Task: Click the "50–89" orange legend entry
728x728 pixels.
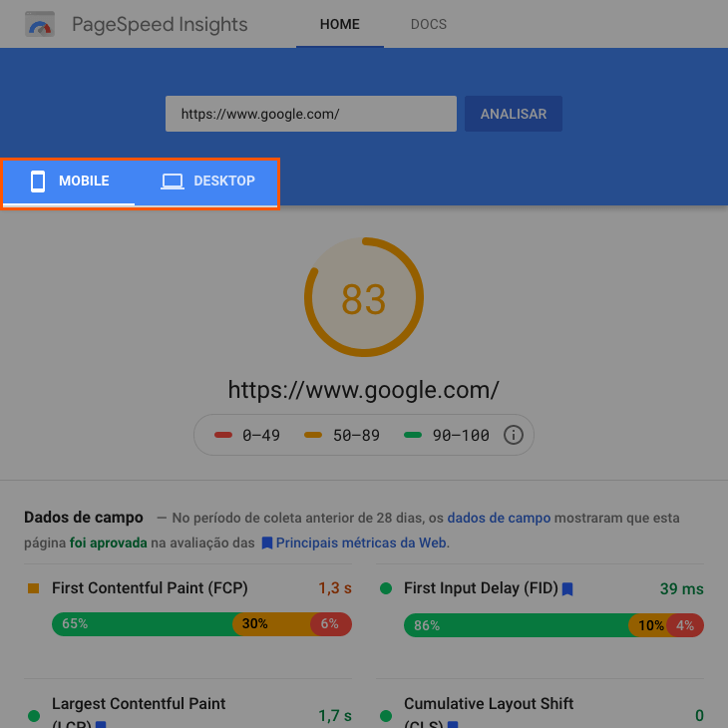Action: click(x=342, y=435)
